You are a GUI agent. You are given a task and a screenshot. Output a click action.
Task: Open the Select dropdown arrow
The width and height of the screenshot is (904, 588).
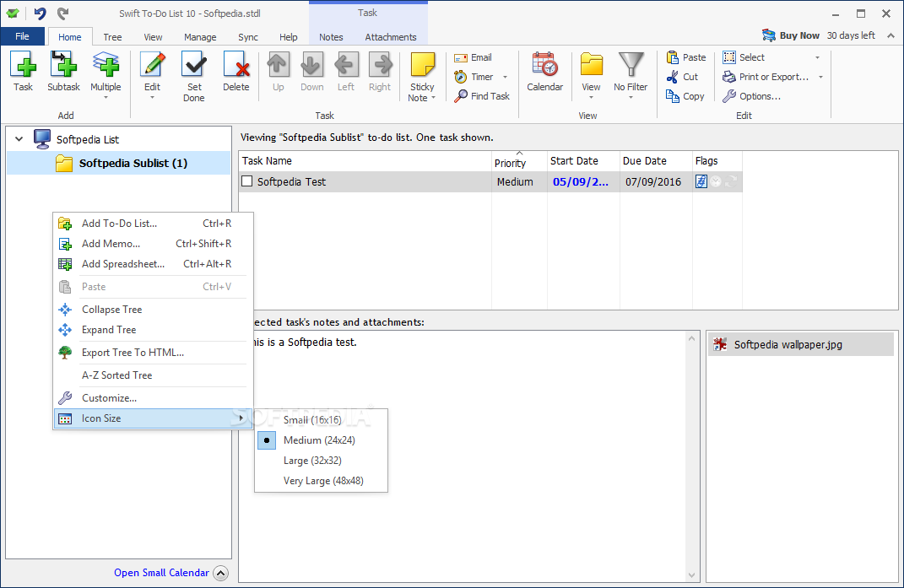818,57
